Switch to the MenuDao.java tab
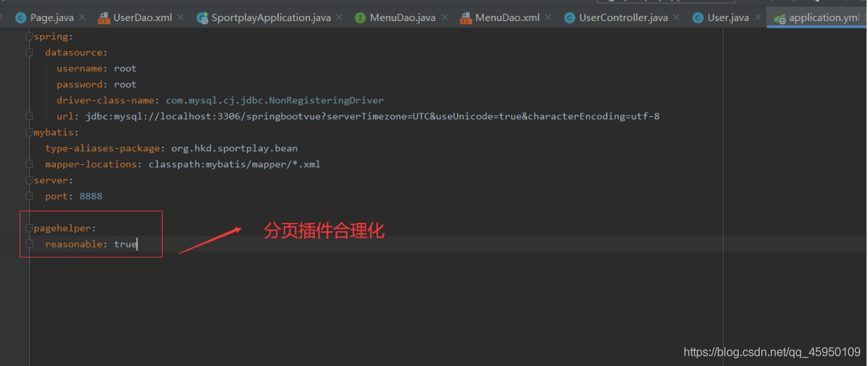Image resolution: width=868 pixels, height=366 pixels. 402,17
